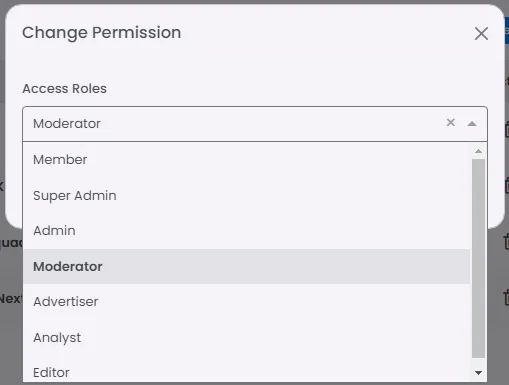The height and width of the screenshot is (385, 509).
Task: Pick the Admin role option
Action: [x=246, y=231]
